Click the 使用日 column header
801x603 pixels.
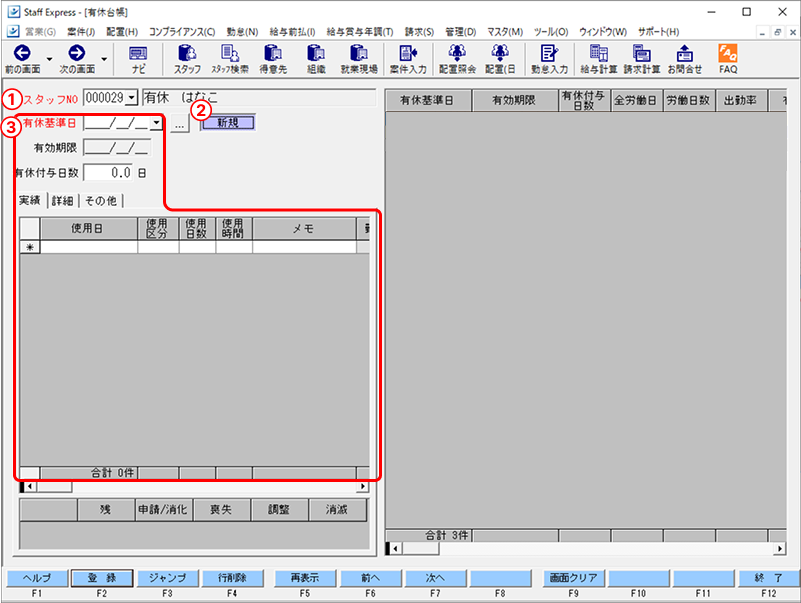(x=89, y=228)
